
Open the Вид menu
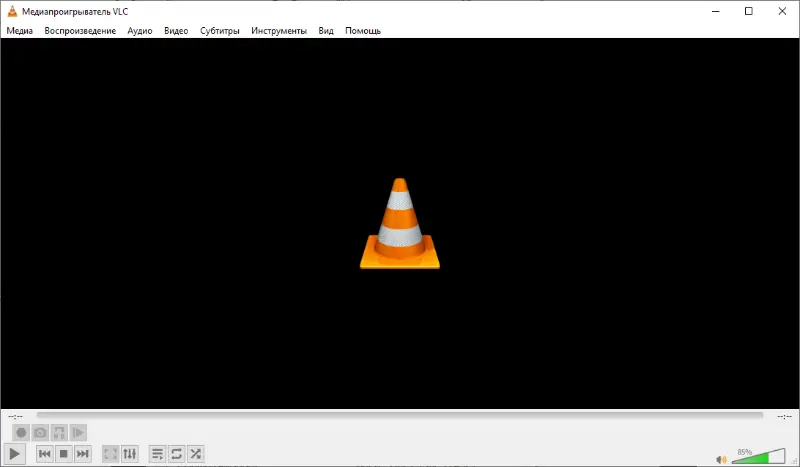326,31
